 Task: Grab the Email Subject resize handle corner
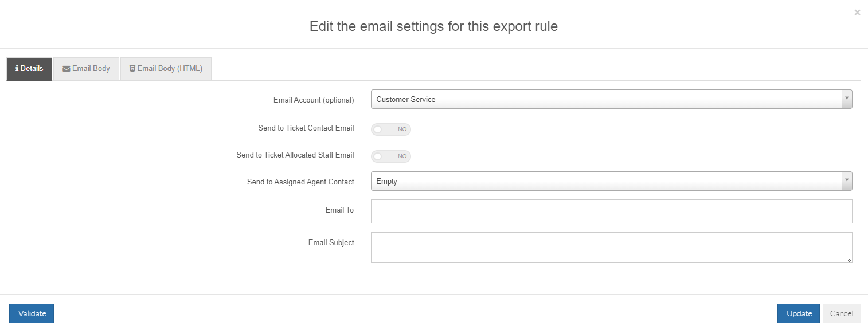[x=849, y=260]
